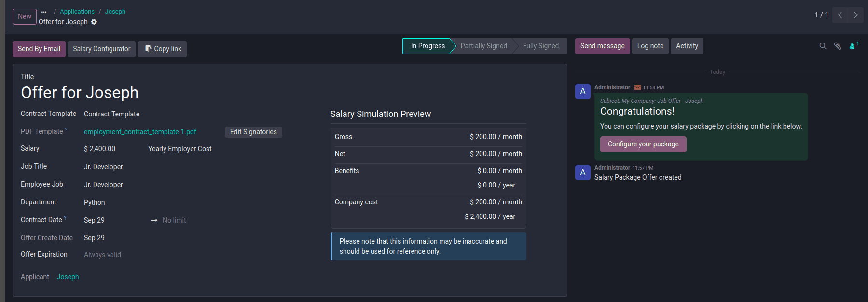Image resolution: width=868 pixels, height=302 pixels.
Task: Open applicant Joseph link
Action: [x=68, y=277]
